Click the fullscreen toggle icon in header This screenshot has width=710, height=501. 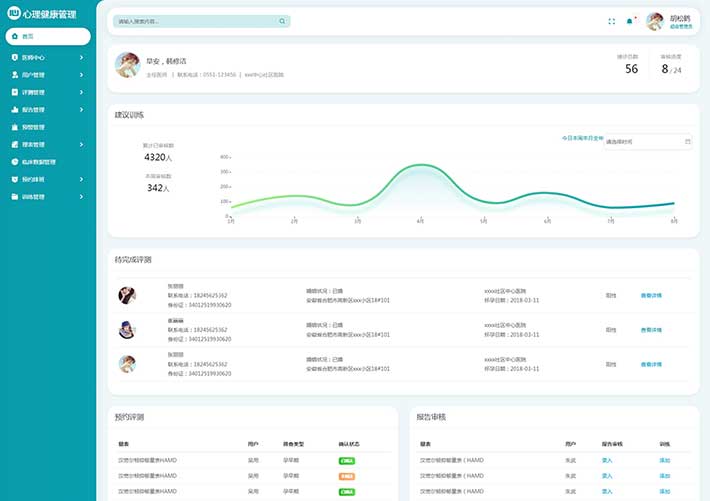[612, 21]
